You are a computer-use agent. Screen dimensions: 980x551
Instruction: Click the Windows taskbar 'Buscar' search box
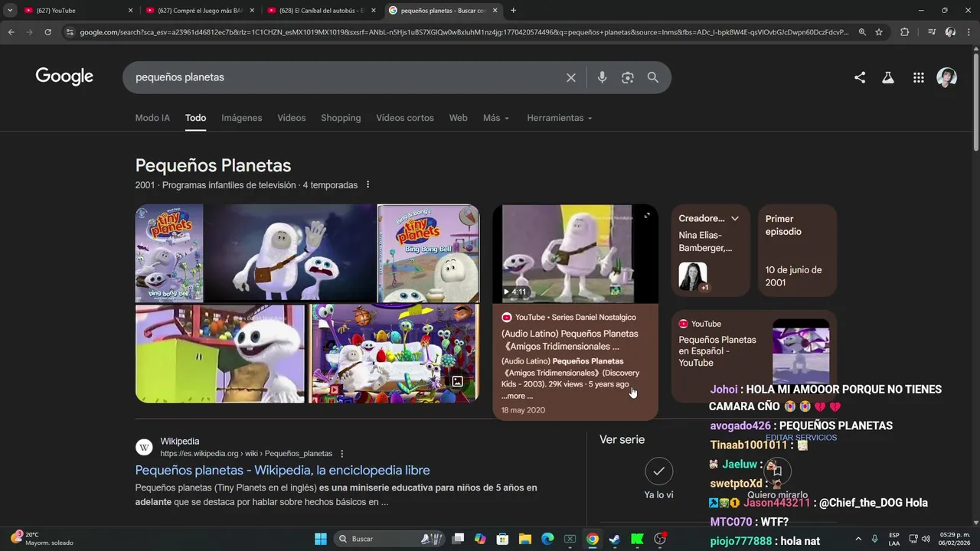coord(389,539)
